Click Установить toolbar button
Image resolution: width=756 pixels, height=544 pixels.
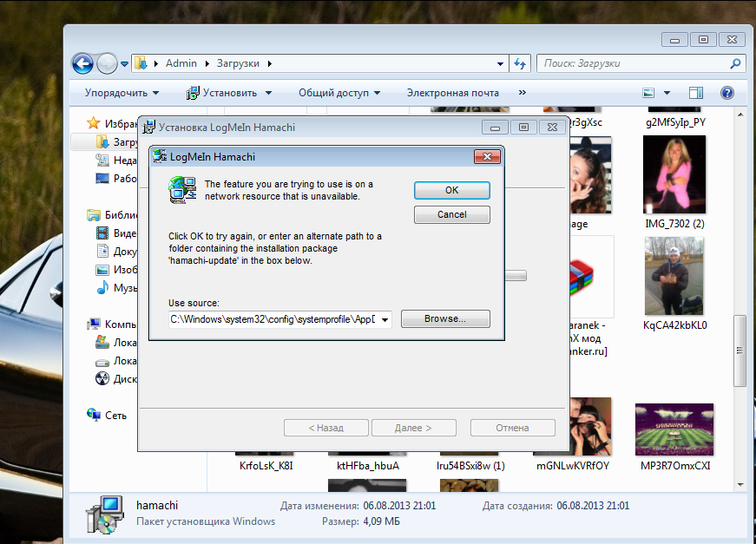(222, 93)
